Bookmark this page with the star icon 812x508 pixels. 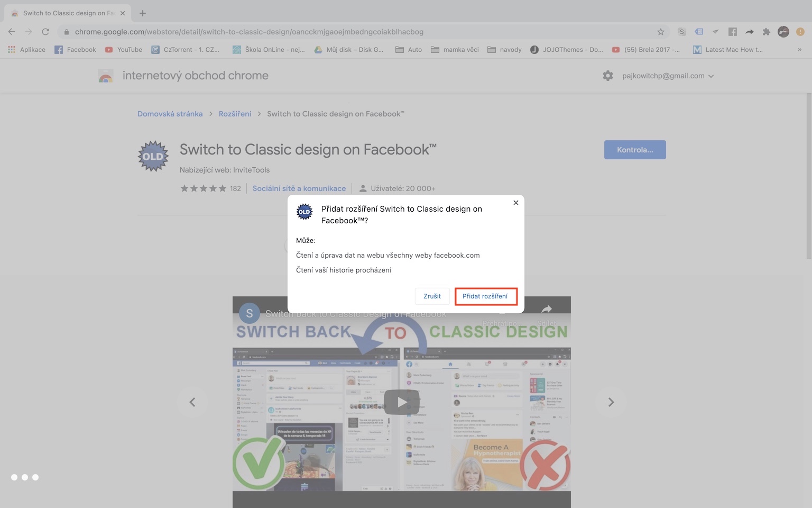[x=660, y=32]
